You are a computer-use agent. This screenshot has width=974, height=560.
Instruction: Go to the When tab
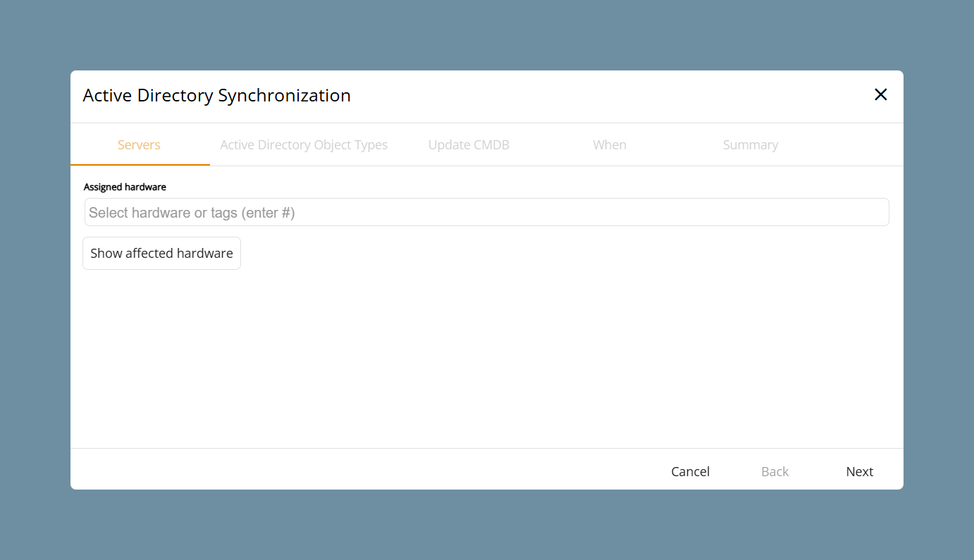pyautogui.click(x=610, y=144)
